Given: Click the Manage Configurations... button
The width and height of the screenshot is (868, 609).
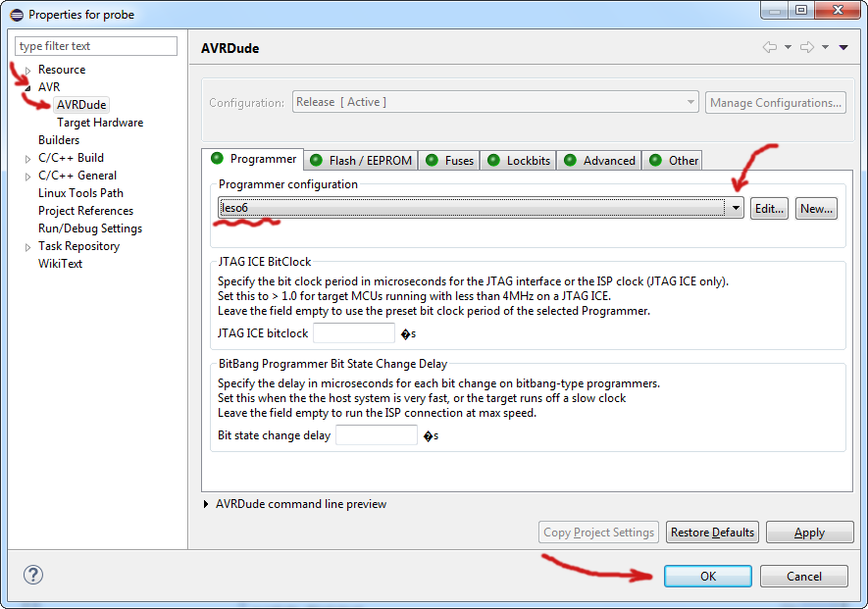Looking at the screenshot, I should pos(776,102).
